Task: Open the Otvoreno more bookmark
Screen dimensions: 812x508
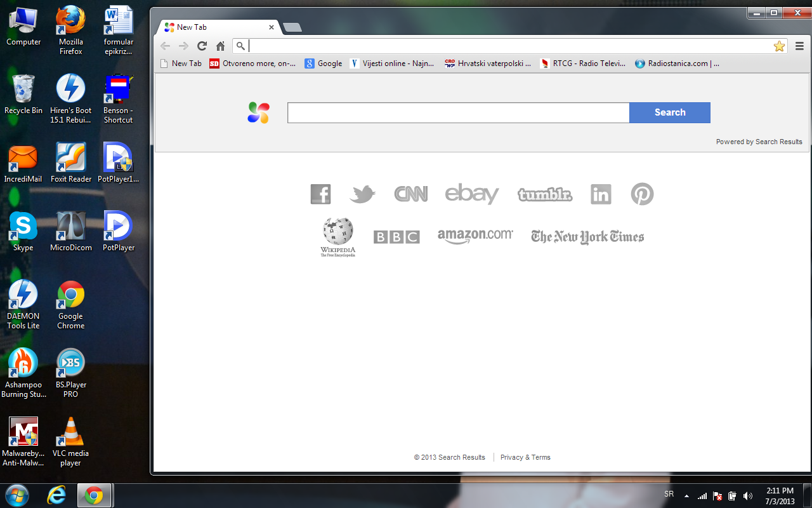Action: (x=252, y=63)
